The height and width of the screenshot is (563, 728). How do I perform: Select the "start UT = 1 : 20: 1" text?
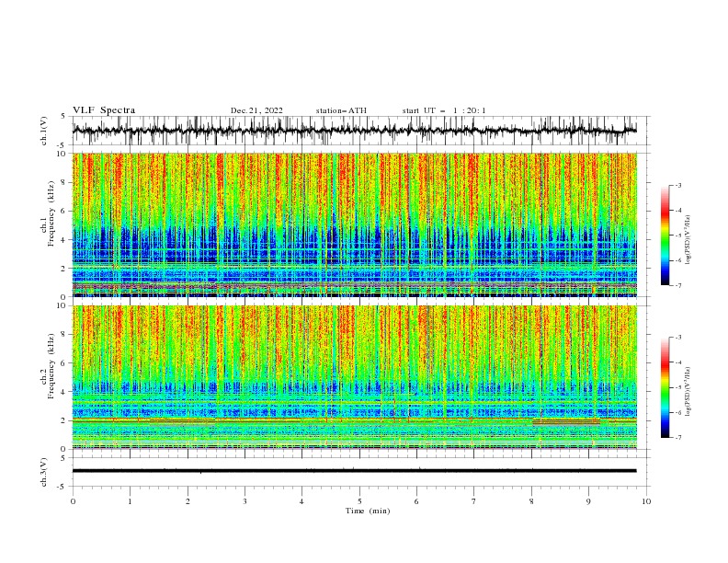444,110
